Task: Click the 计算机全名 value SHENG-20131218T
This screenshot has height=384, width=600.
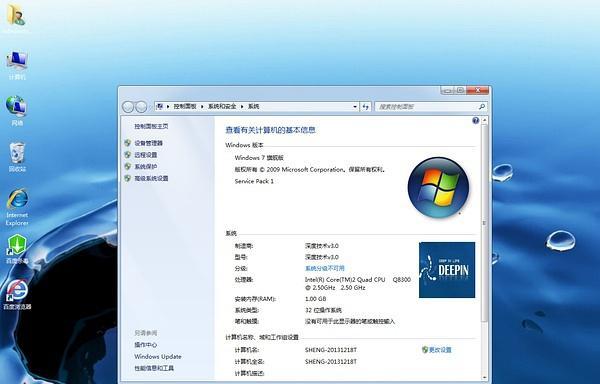Action: coord(331,361)
